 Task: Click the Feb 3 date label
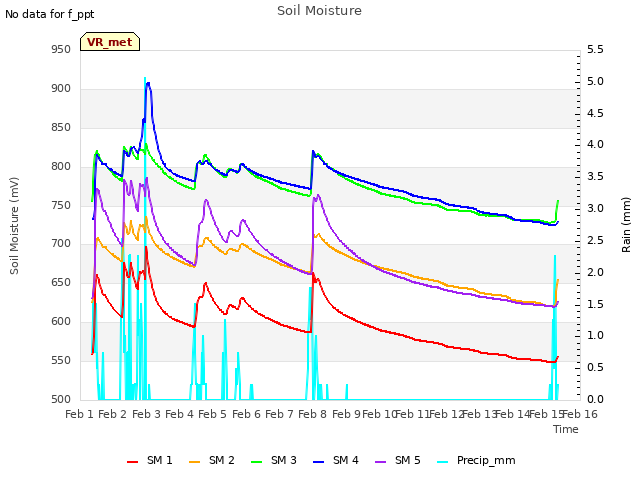pos(146,414)
